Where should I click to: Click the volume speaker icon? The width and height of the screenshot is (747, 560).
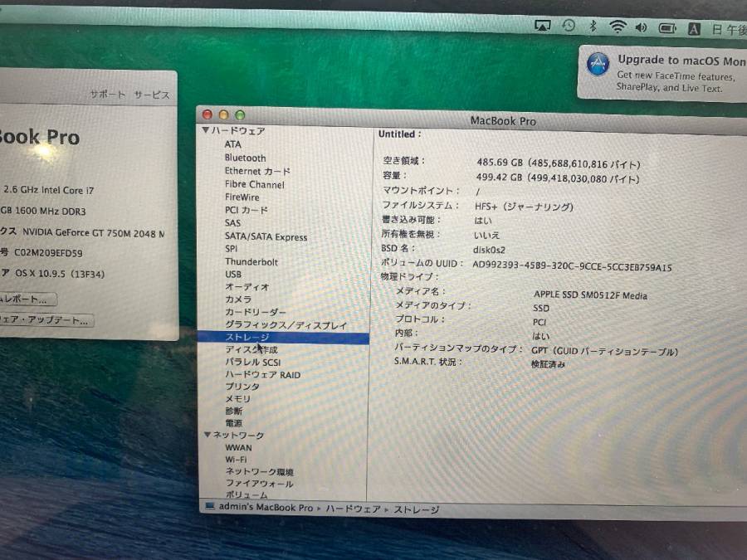point(641,27)
